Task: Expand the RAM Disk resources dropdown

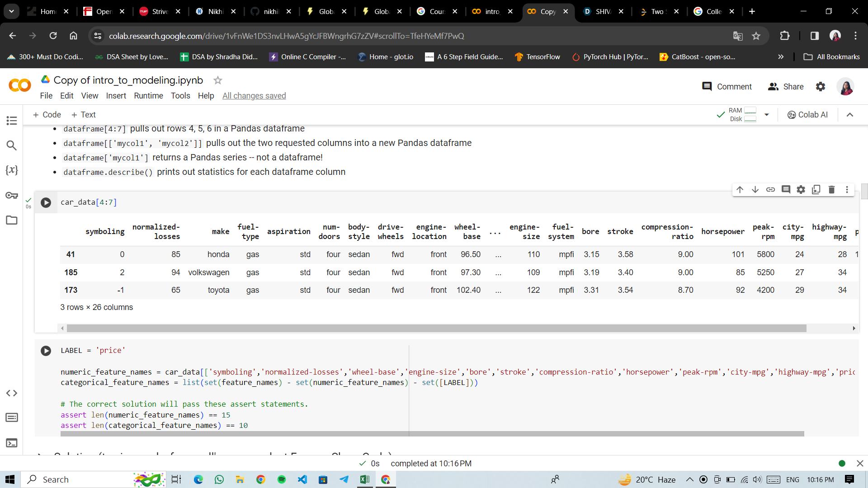Action: click(767, 115)
